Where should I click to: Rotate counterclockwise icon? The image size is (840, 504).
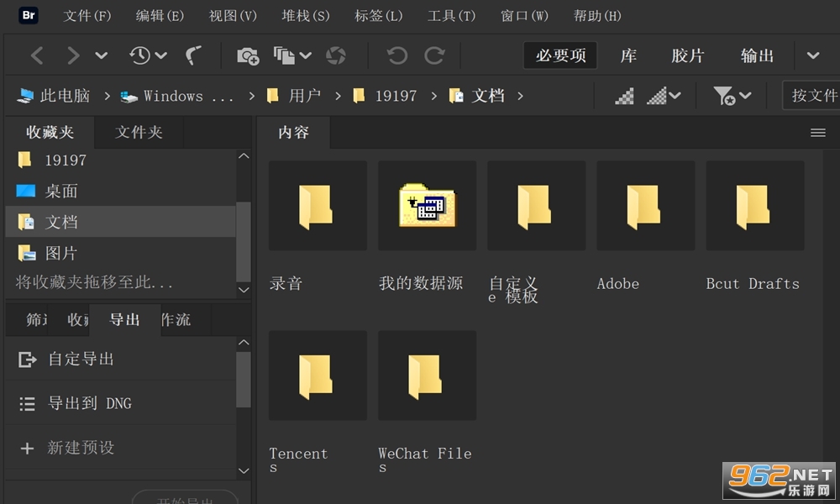(x=397, y=55)
